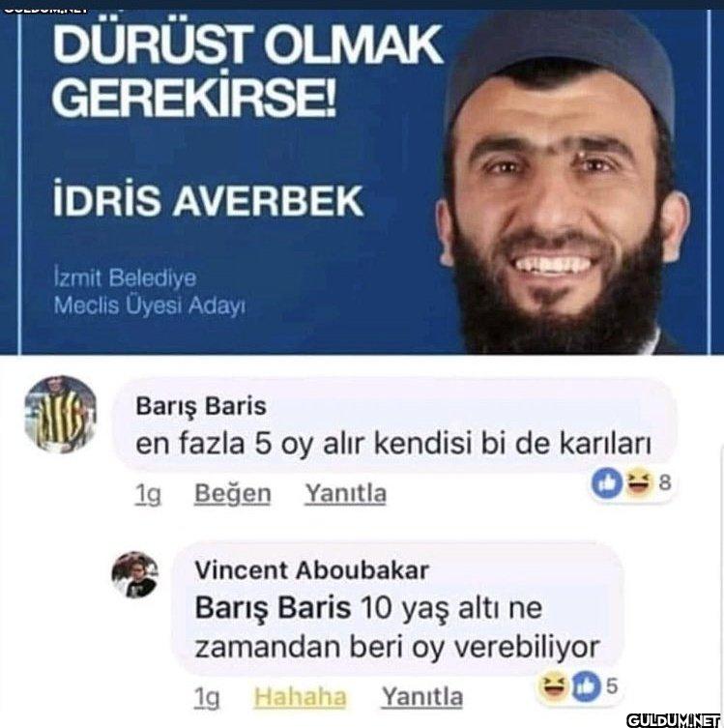Open the commenter name Barış Baris
724x728 pixels.
(x=201, y=406)
